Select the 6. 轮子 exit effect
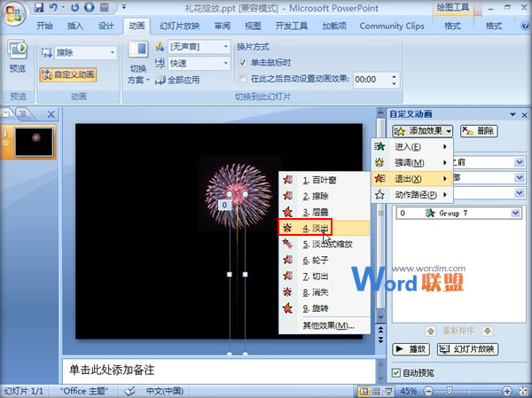The height and width of the screenshot is (398, 532). tap(324, 261)
